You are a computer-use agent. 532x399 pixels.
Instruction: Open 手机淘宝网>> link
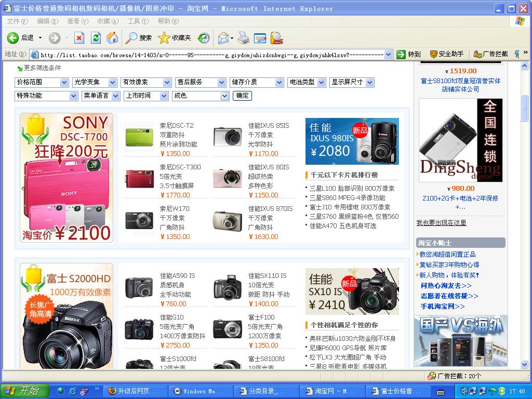coord(443,307)
